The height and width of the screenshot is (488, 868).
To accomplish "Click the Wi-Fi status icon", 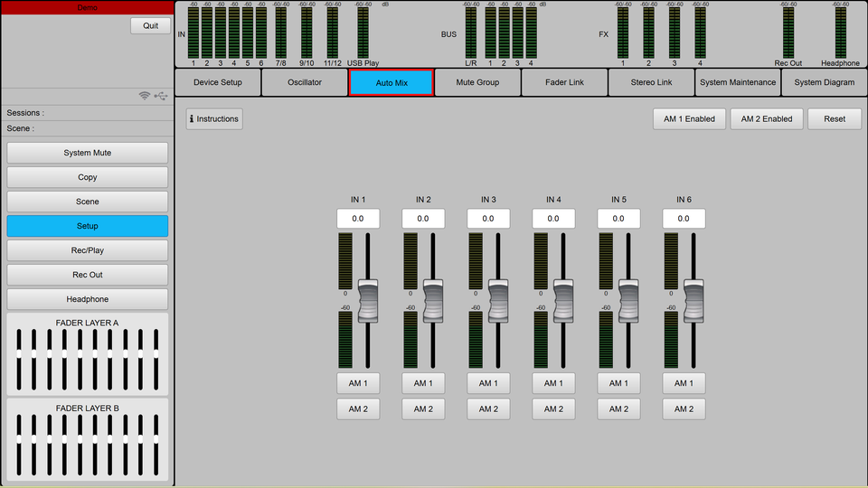I will (x=145, y=96).
